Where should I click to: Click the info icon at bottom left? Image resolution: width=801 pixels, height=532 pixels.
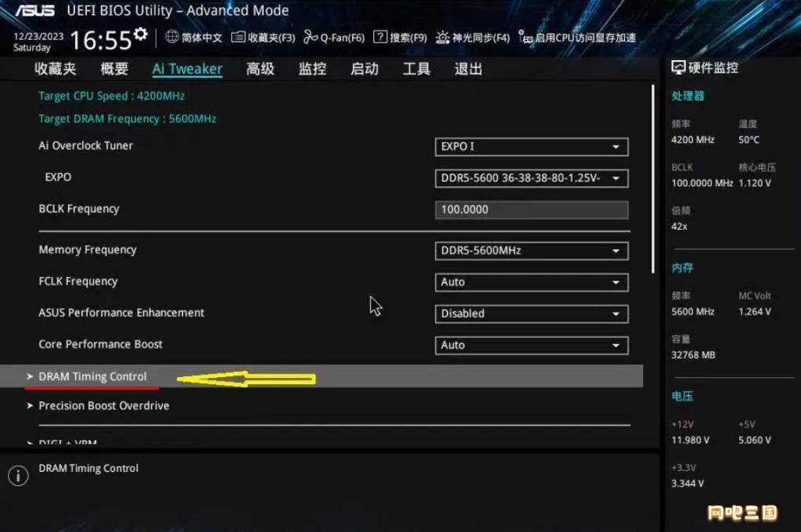[19, 475]
